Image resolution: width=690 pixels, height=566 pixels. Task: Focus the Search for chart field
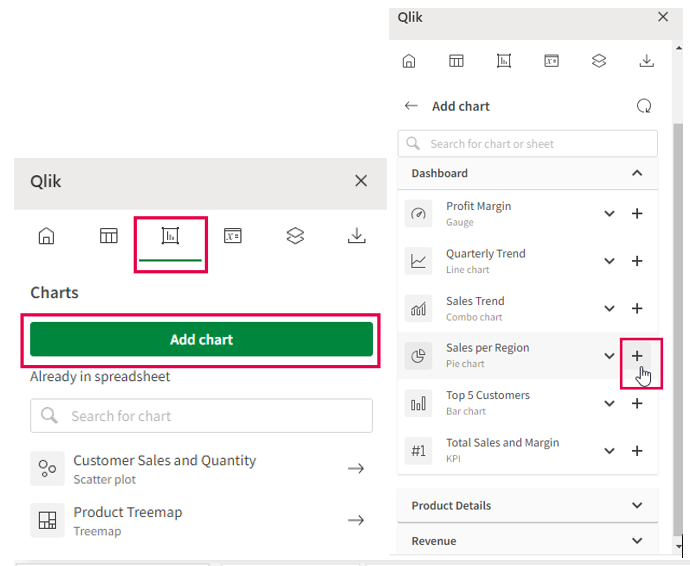(x=202, y=416)
